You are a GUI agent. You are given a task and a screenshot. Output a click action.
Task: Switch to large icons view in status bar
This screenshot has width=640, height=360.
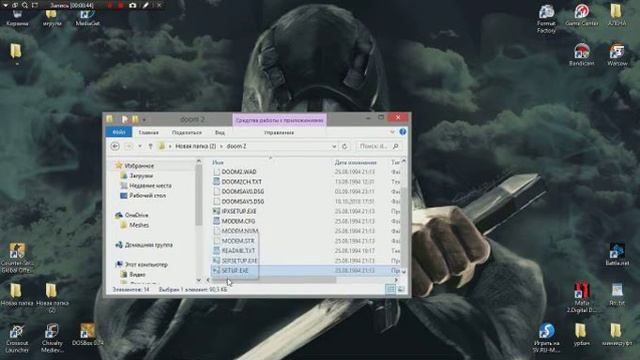click(x=401, y=289)
